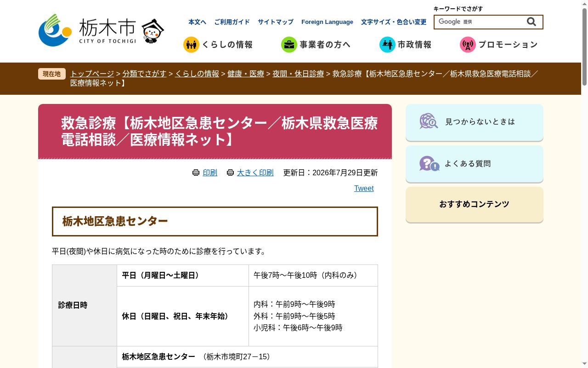Click the page scrollbar thumb
Screen dimensions: 588x368
[584, 46]
